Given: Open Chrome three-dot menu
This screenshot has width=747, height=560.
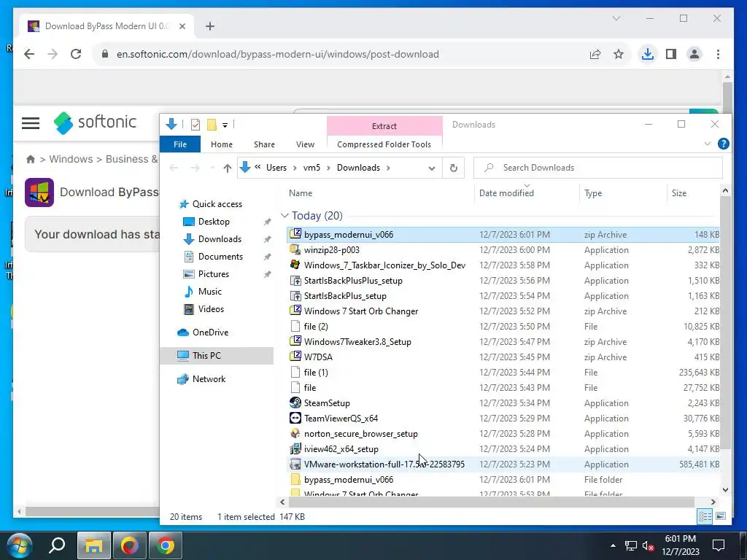Looking at the screenshot, I should point(718,54).
